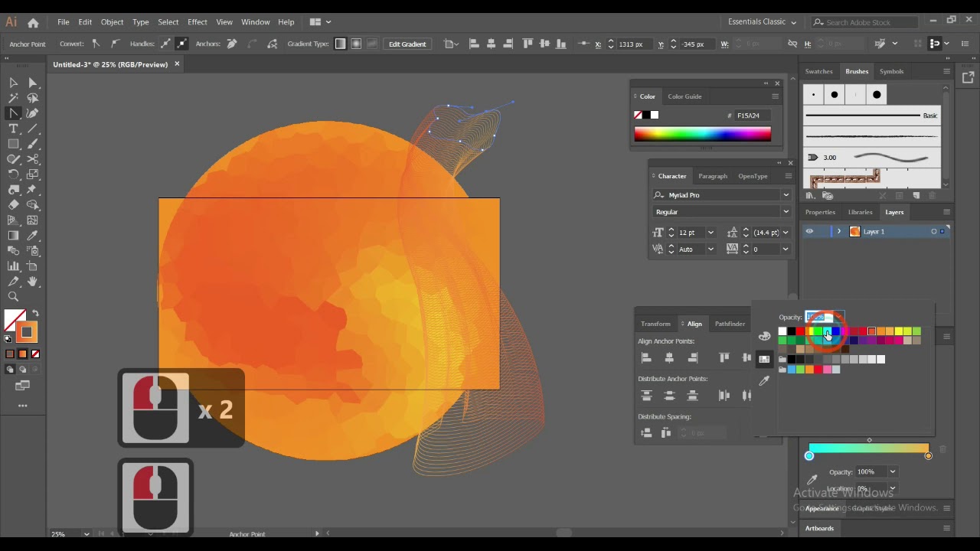Pick the Eyedropper tool in toolbox
The height and width of the screenshot is (551, 980).
tap(32, 236)
